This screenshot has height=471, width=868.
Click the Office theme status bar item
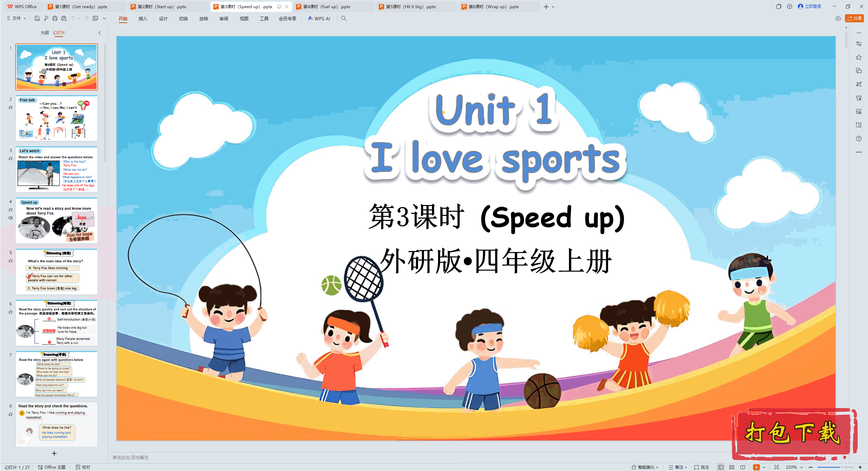click(x=52, y=467)
